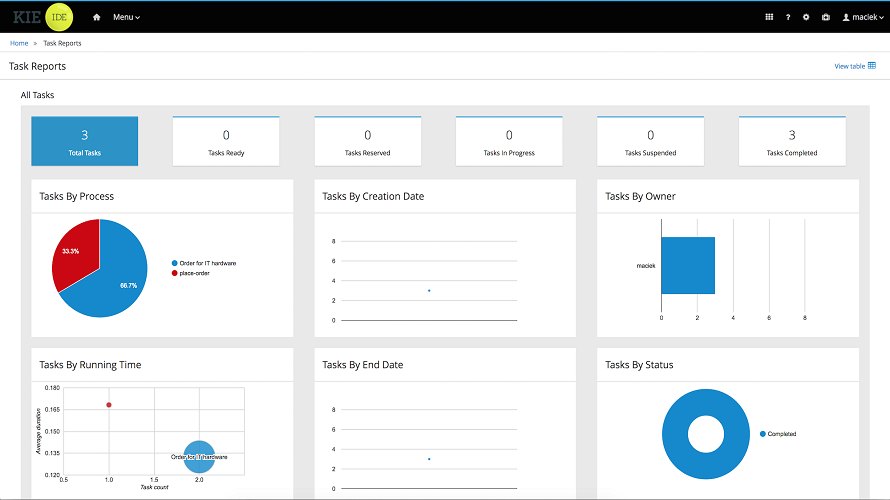Go to home via house icon

pos(97,17)
